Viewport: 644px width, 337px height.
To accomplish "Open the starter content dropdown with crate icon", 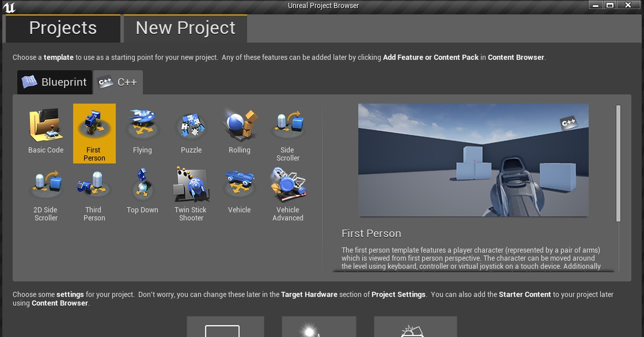I will coord(415,327).
